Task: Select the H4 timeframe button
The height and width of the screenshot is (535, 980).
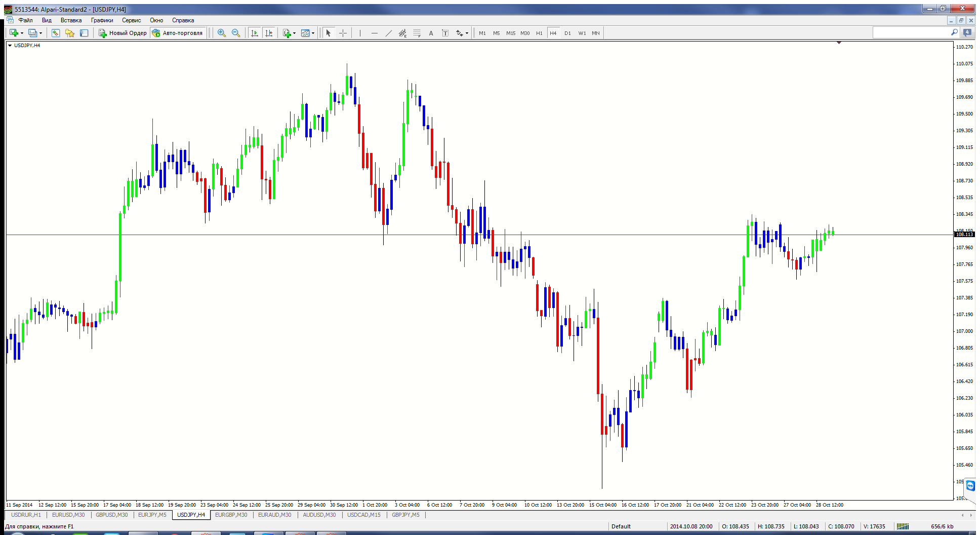Action: pyautogui.click(x=553, y=33)
